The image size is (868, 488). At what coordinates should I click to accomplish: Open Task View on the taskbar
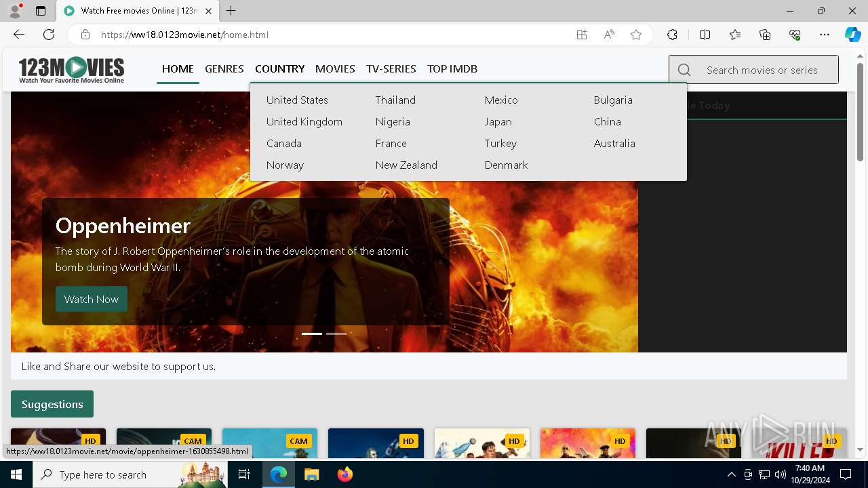point(244,474)
